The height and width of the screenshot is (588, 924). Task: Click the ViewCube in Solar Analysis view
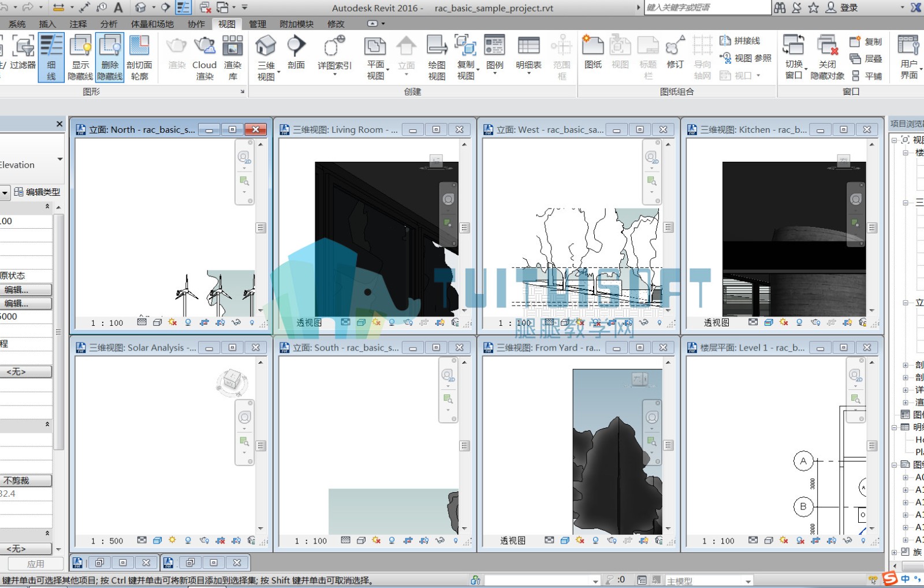pos(231,381)
